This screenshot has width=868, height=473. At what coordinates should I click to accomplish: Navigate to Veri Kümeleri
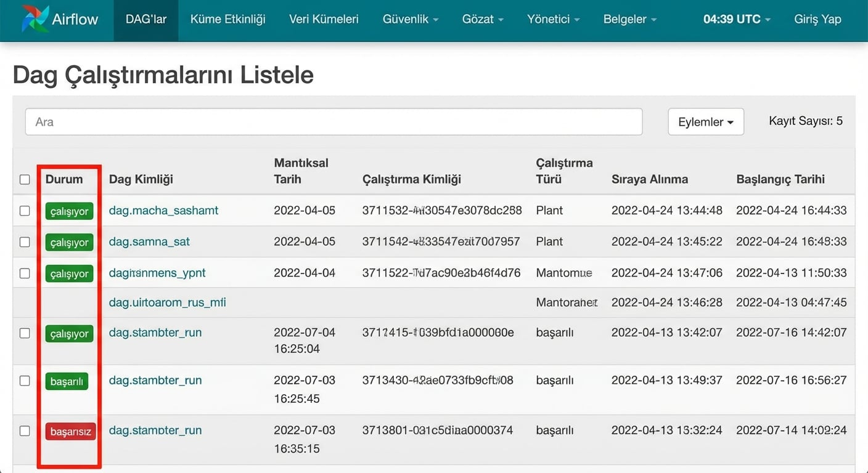click(324, 19)
